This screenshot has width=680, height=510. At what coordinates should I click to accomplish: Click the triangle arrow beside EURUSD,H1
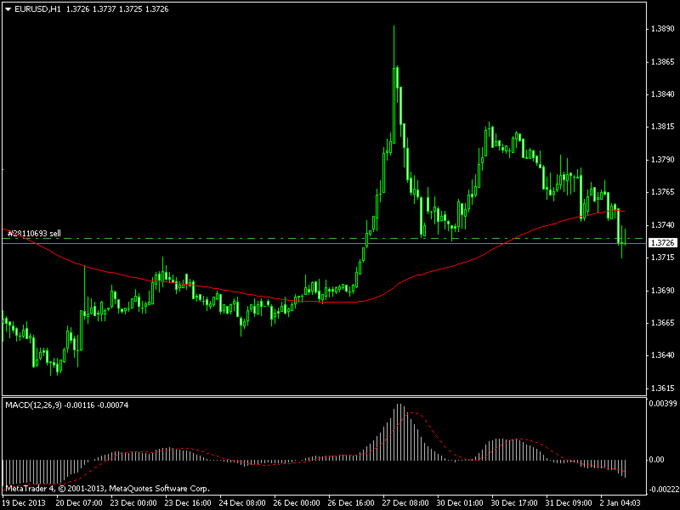pyautogui.click(x=9, y=9)
